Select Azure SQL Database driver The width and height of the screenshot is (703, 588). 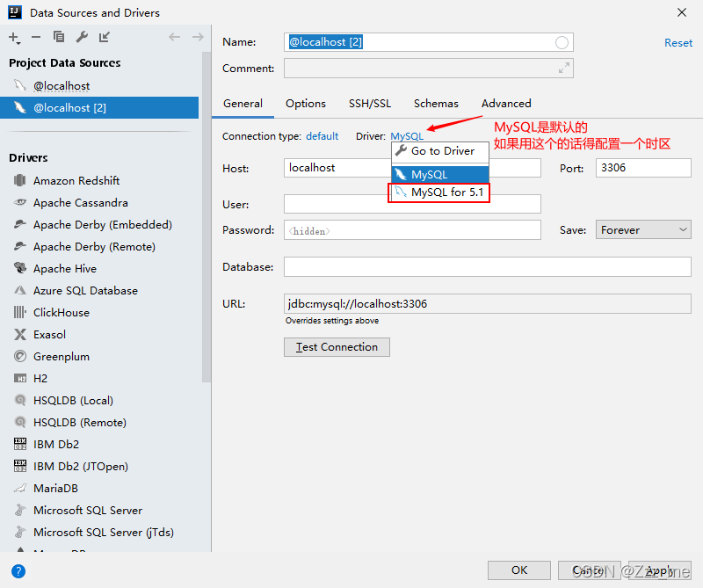pos(85,291)
